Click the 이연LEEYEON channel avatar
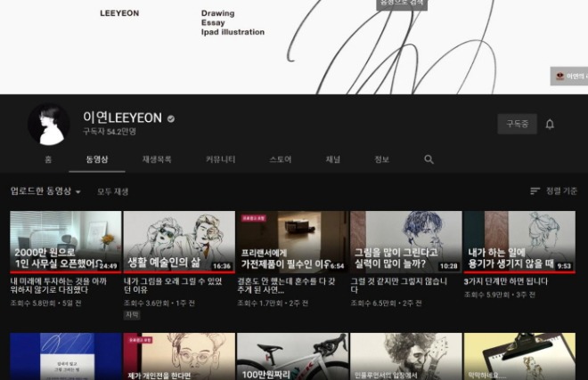 coord(49,124)
